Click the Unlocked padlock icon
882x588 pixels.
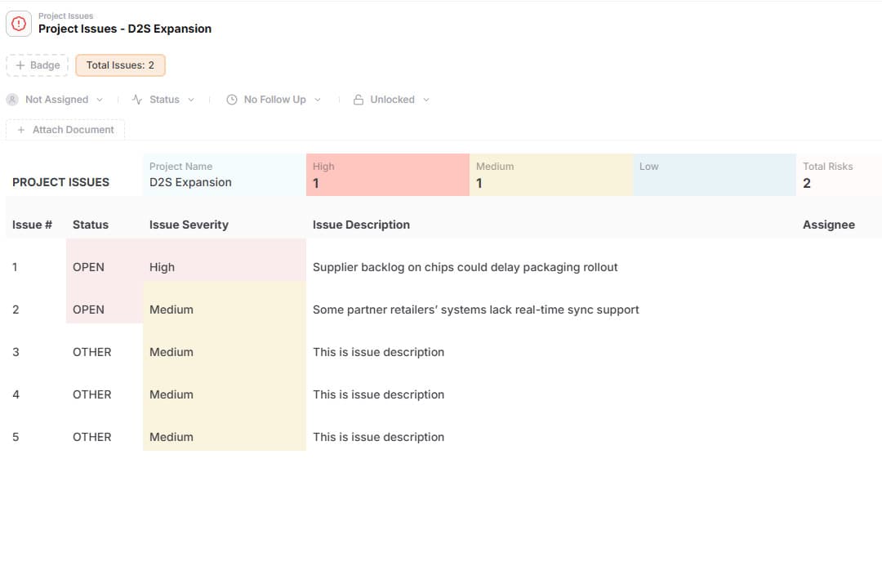pos(359,100)
